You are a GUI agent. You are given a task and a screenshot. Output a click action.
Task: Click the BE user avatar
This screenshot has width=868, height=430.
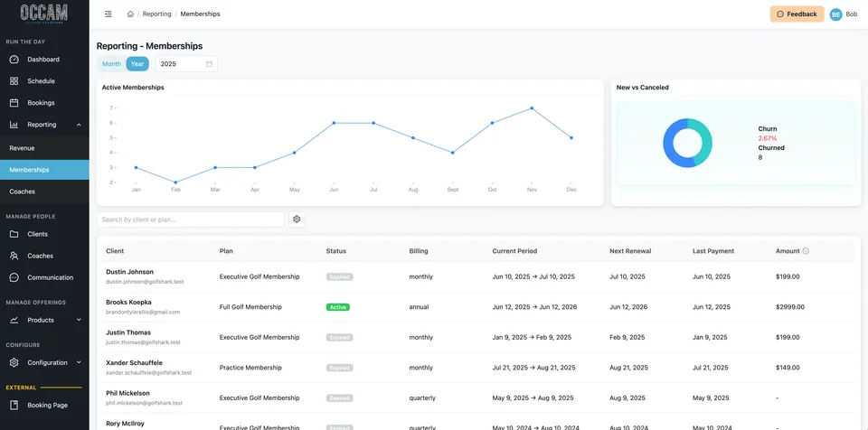point(835,14)
